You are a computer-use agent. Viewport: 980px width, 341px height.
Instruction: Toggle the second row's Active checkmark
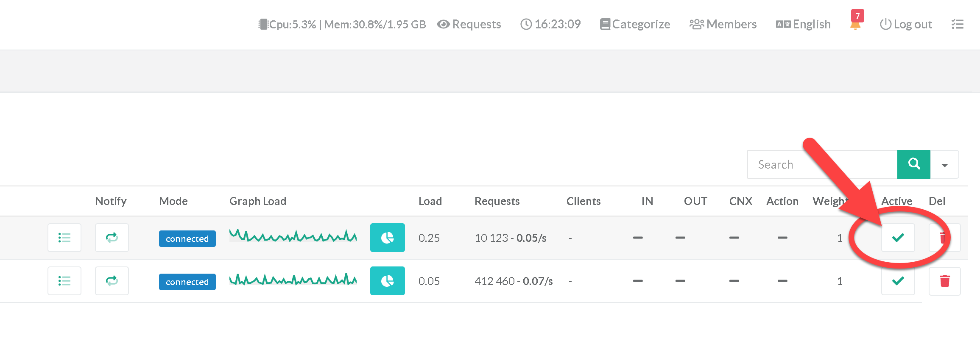point(898,281)
